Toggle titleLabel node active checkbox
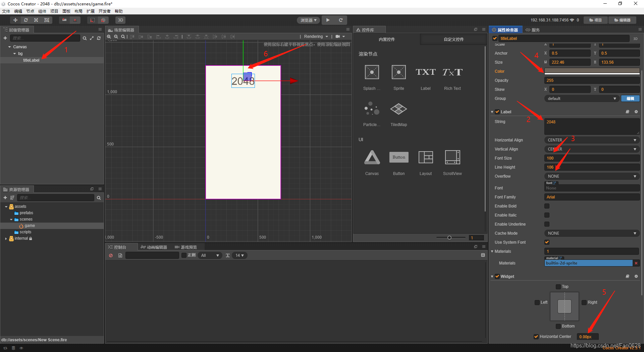 [x=495, y=38]
